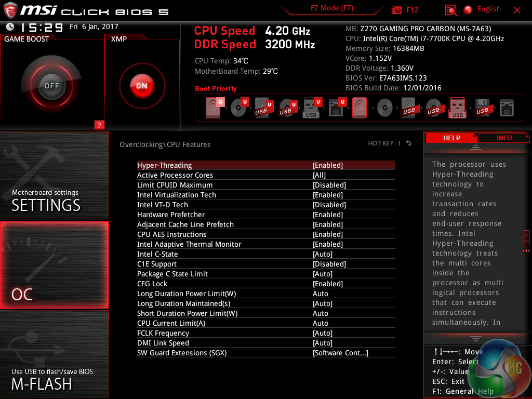This screenshot has width=532, height=399.
Task: Click the Overclocking\CPU Features breadcrumb
Action: click(x=165, y=144)
